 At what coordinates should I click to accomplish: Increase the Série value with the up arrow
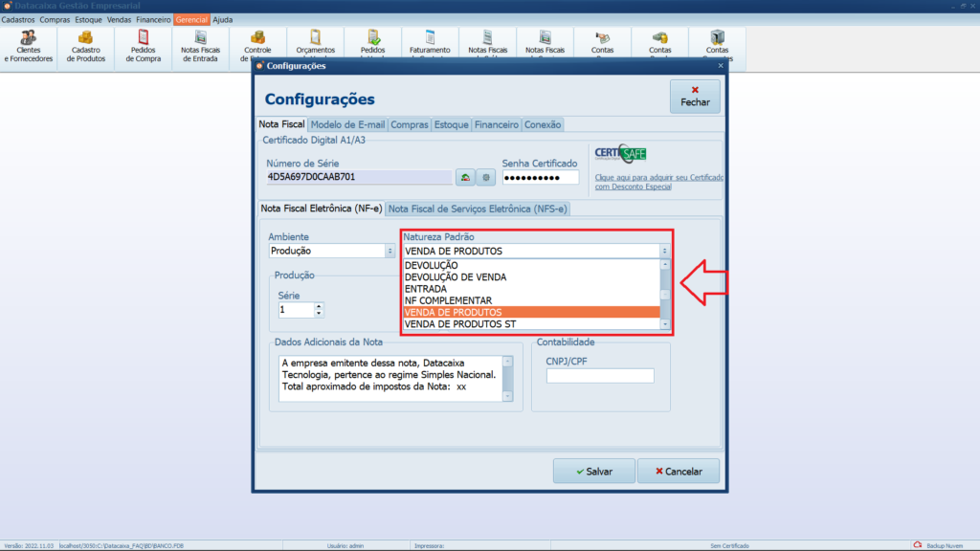319,306
